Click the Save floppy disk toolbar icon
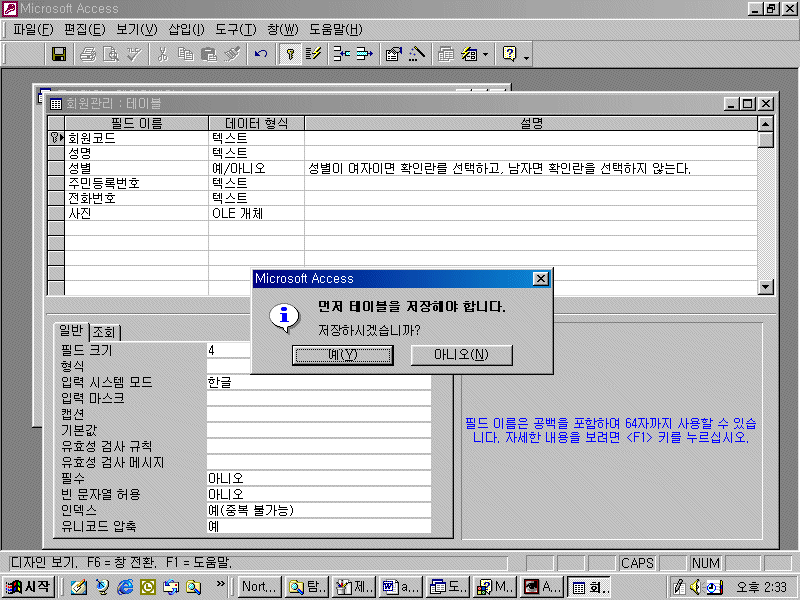The image size is (800, 600). (59, 54)
